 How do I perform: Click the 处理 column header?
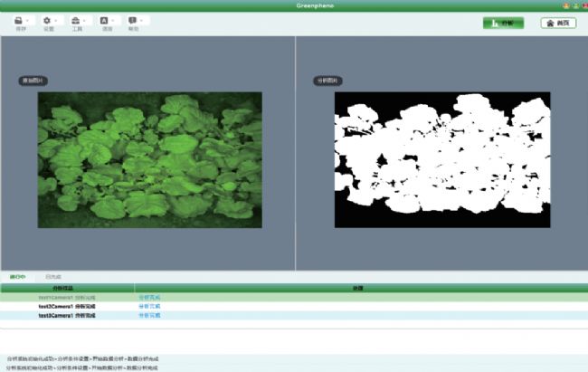point(357,288)
